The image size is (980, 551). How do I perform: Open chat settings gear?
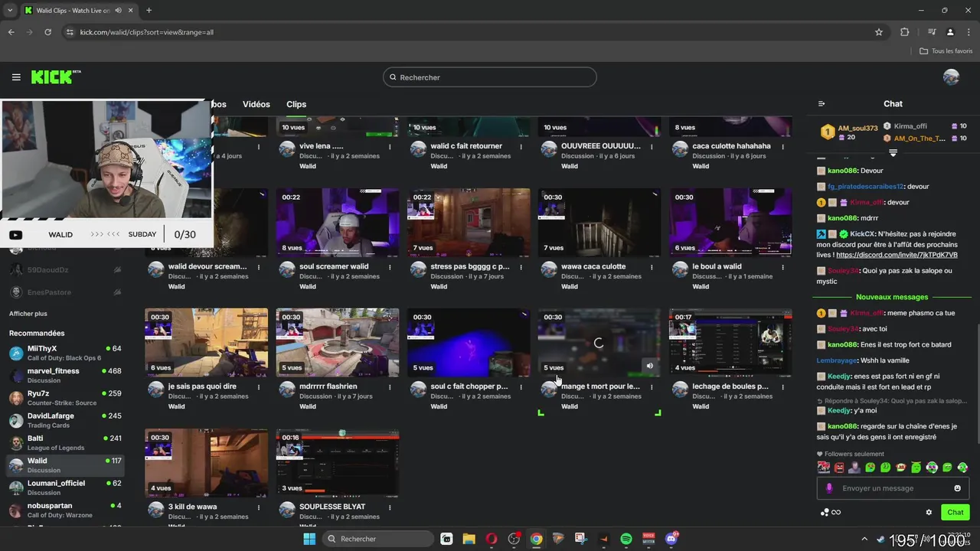point(929,513)
